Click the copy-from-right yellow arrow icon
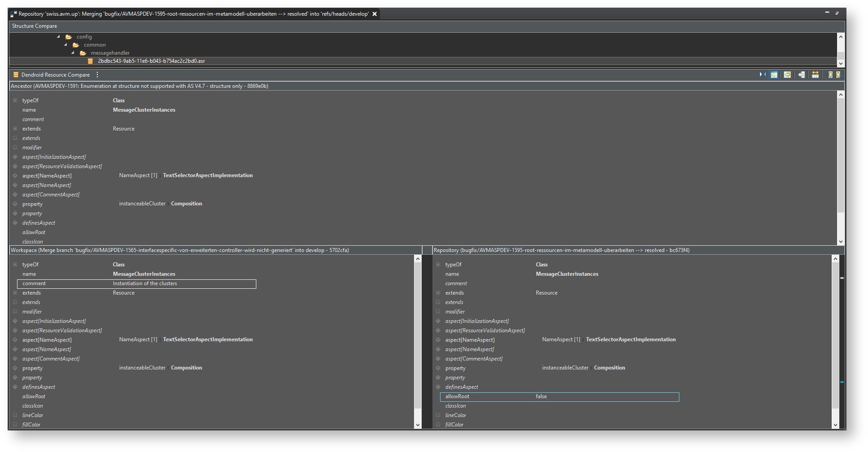 coord(787,75)
